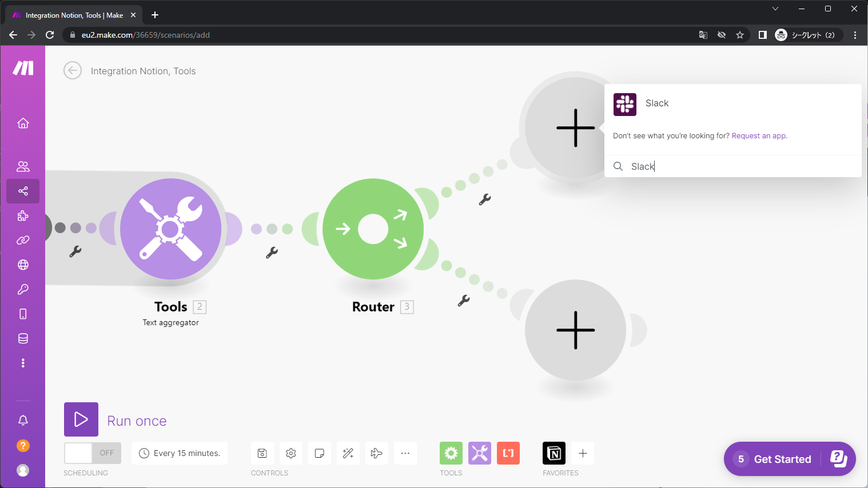Open the Scenarios share icon in sidebar

click(x=23, y=191)
